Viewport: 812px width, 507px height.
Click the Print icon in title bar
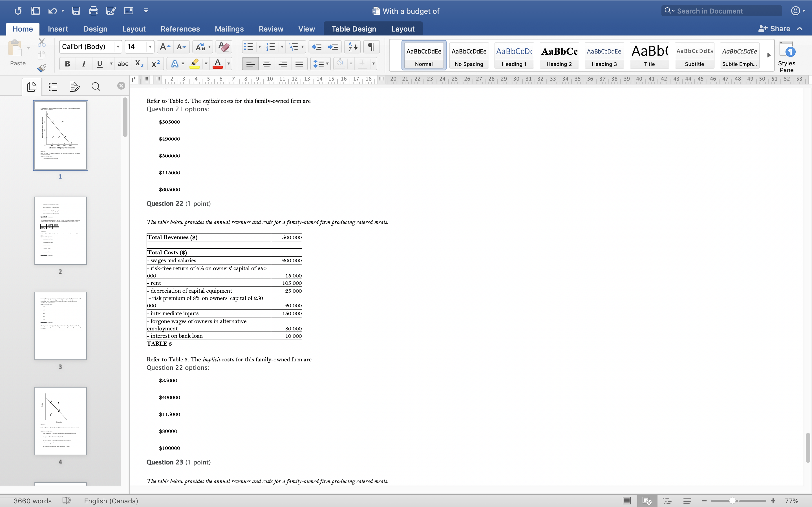(x=93, y=11)
